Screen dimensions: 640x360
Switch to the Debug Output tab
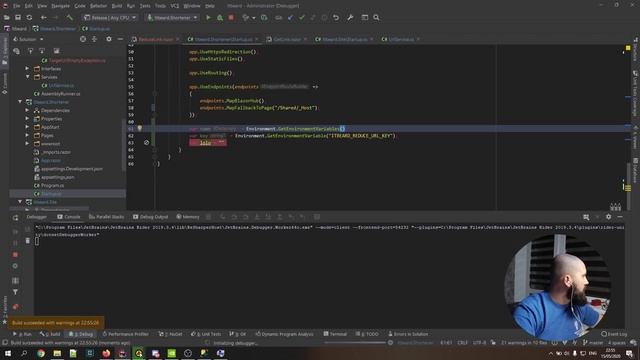click(x=150, y=217)
